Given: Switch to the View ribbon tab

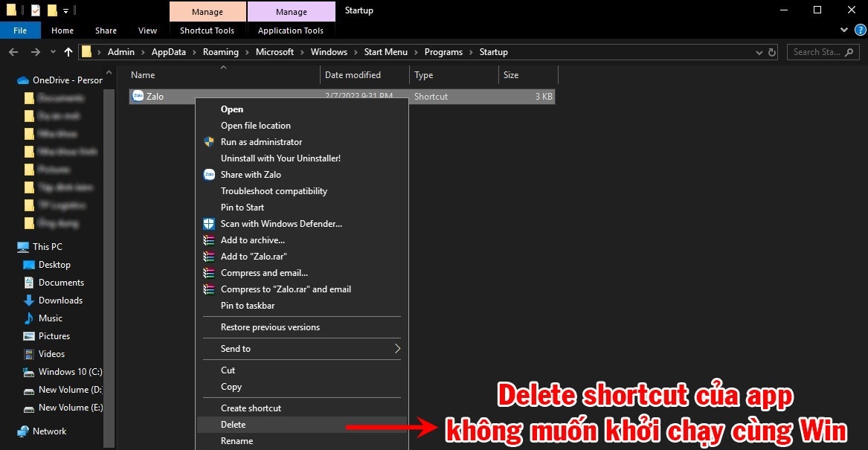Looking at the screenshot, I should (147, 30).
